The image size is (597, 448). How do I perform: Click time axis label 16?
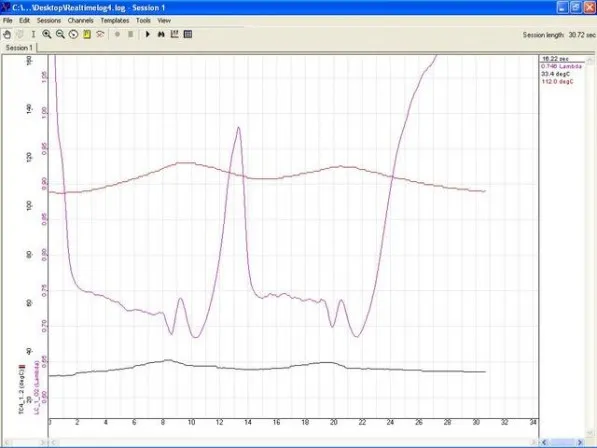click(x=276, y=422)
